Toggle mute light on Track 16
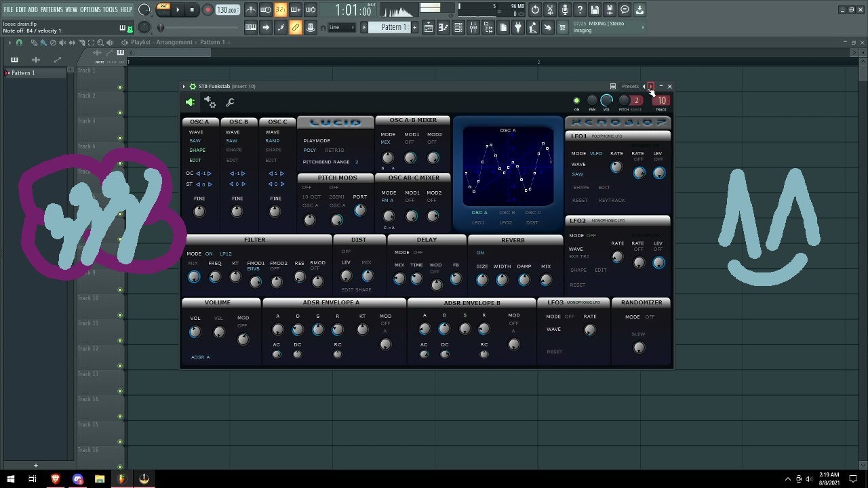Viewport: 868px width, 488px height. [120, 467]
